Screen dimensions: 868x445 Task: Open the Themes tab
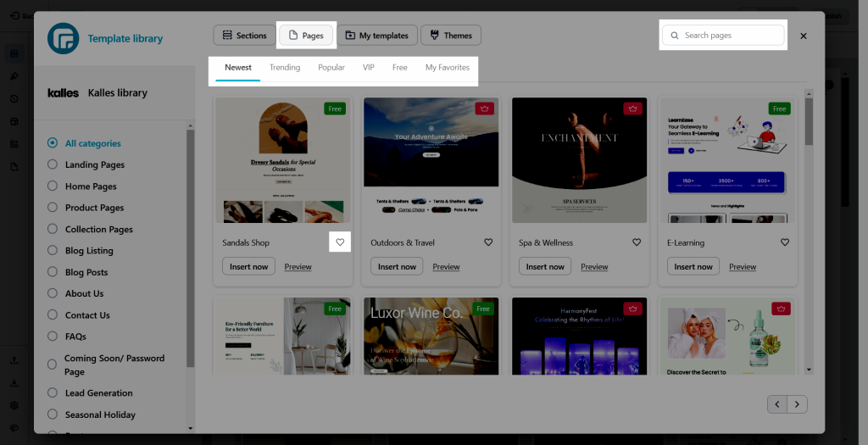(451, 36)
